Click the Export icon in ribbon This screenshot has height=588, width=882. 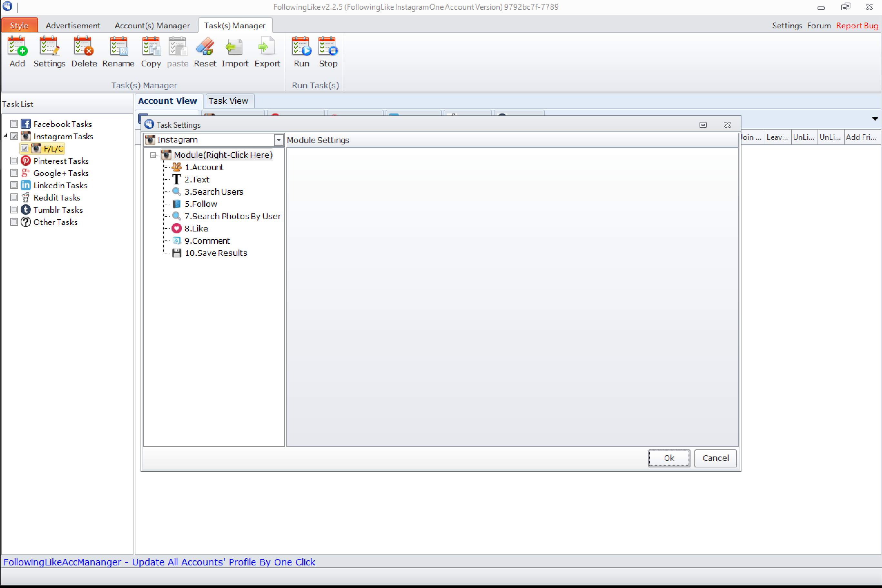pyautogui.click(x=267, y=46)
